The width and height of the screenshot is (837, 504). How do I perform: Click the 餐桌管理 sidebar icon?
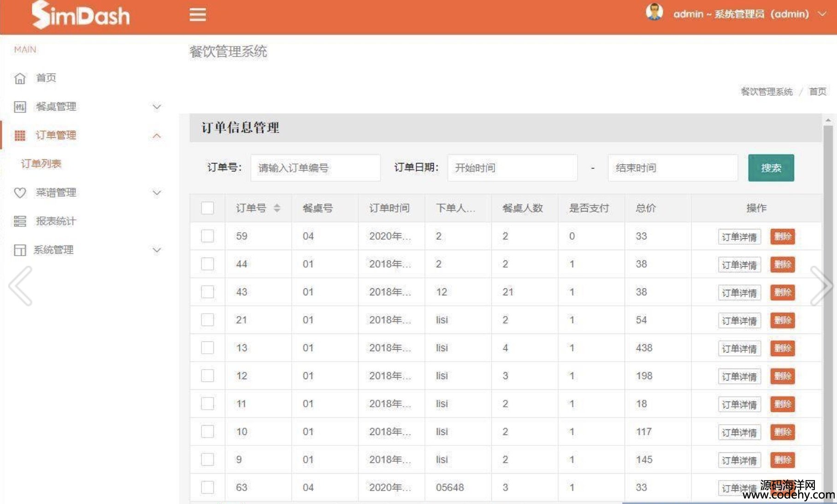coord(20,107)
